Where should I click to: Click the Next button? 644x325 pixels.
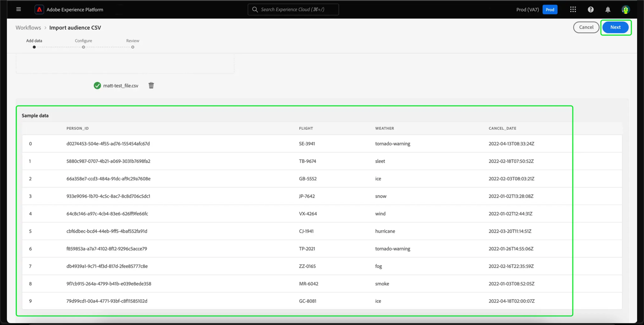(x=615, y=27)
